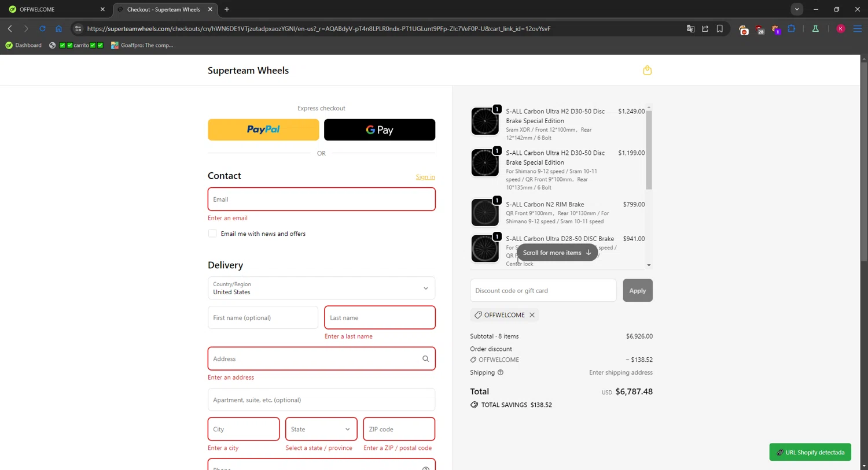This screenshot has width=868, height=470.
Task: Click the Superteam Wheels store title
Action: pos(248,71)
